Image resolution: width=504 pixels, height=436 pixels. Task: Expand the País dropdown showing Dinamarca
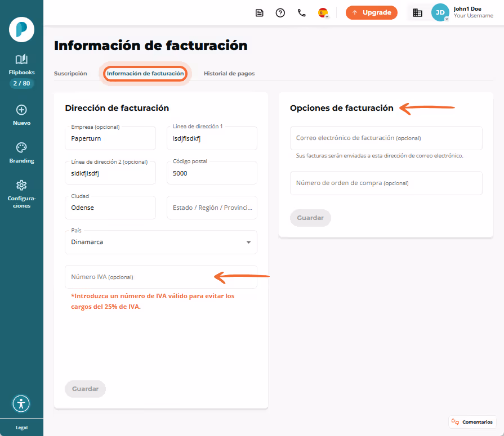pyautogui.click(x=161, y=242)
